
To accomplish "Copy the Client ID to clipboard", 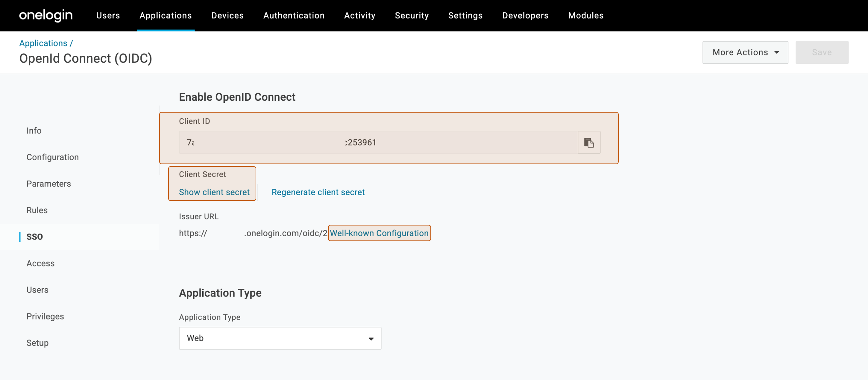I will 589,142.
